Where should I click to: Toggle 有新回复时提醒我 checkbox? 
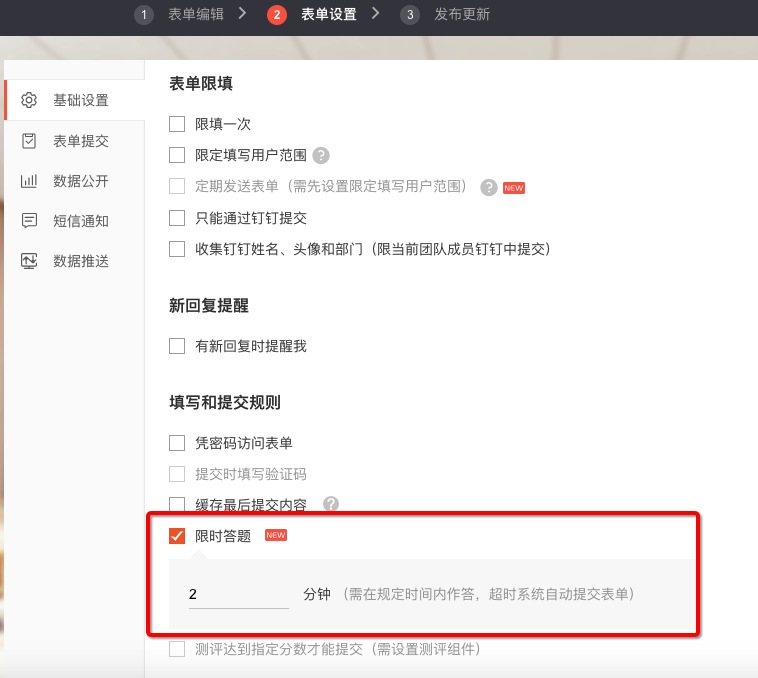coord(177,346)
